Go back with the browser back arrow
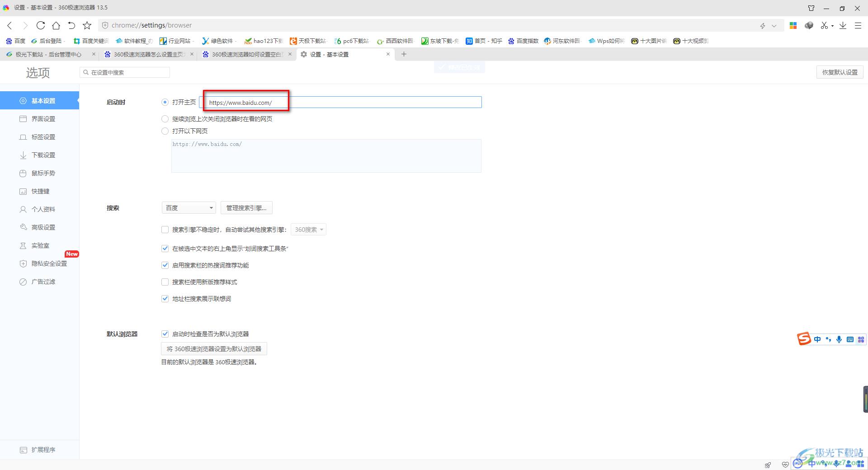Viewport: 868px width, 470px height. pos(10,25)
